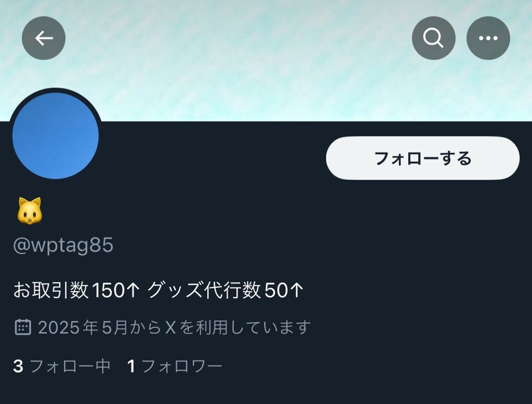The image size is (532, 404).
Task: Open search via the magnifying glass icon
Action: [434, 38]
